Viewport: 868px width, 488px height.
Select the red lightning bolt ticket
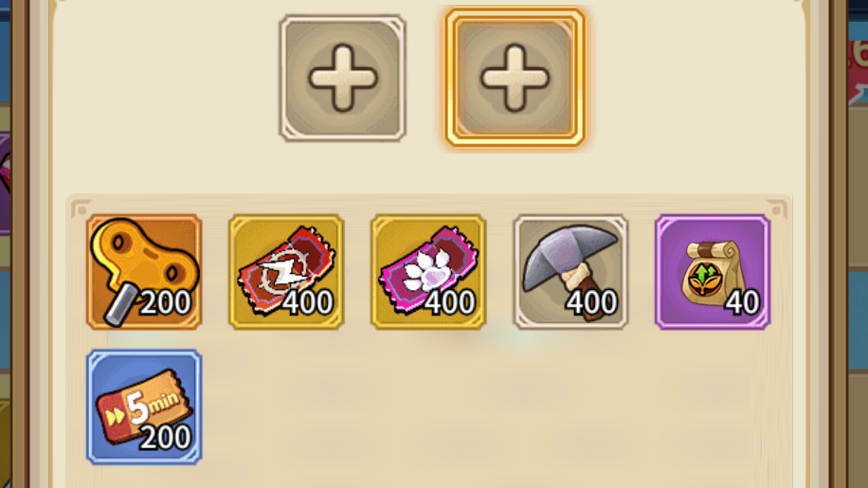tap(286, 272)
